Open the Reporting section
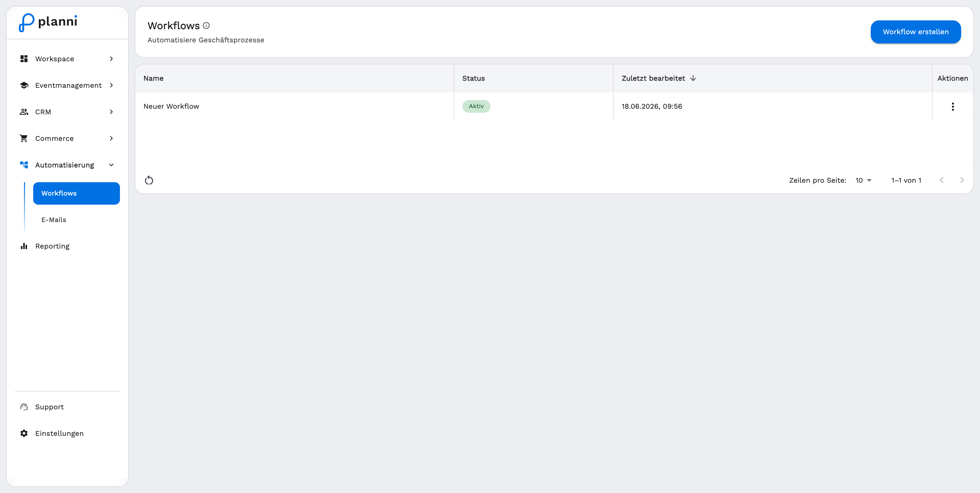This screenshot has width=980, height=493. tap(67, 246)
